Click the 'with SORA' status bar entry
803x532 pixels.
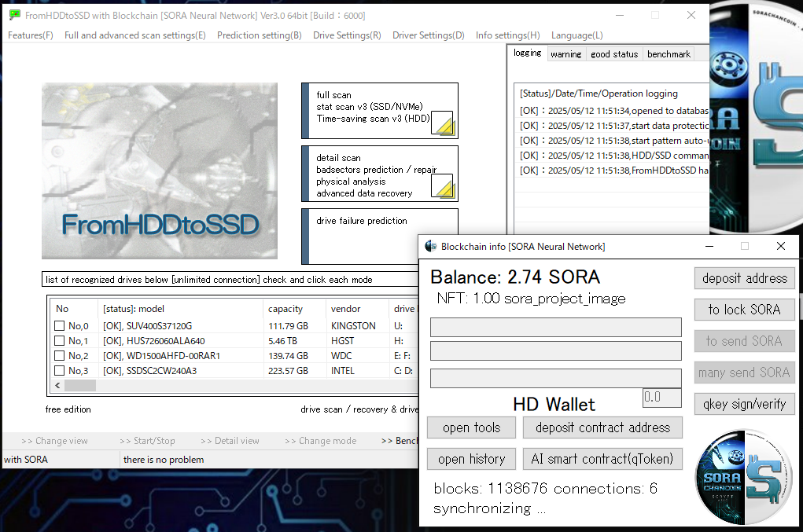click(26, 460)
